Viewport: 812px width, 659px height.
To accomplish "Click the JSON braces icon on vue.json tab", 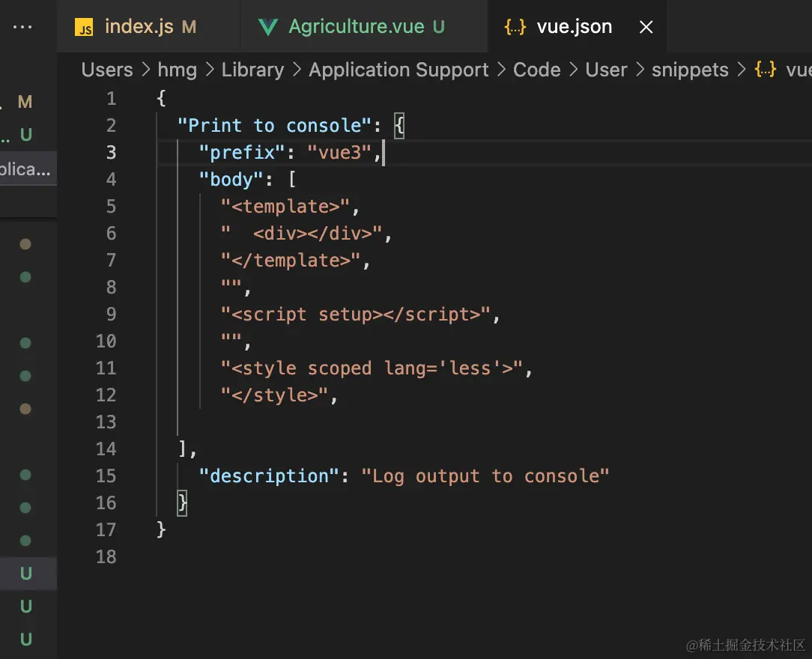I will coord(515,27).
